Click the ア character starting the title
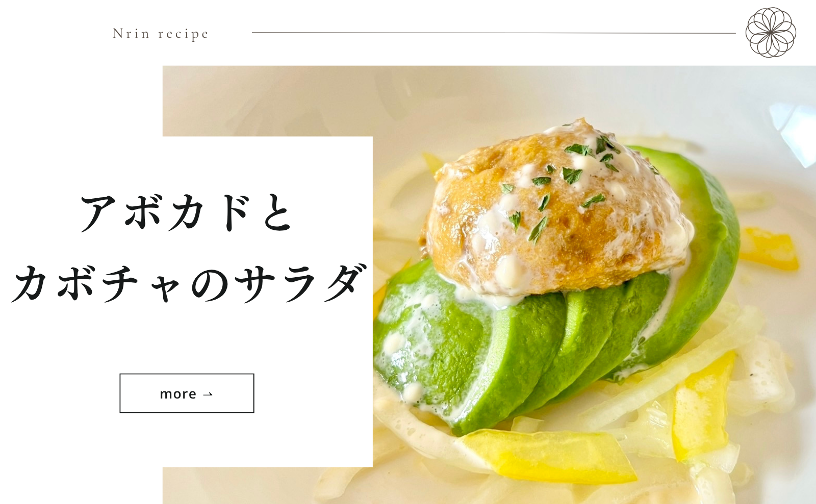Image resolution: width=816 pixels, height=504 pixels. pyautogui.click(x=99, y=213)
